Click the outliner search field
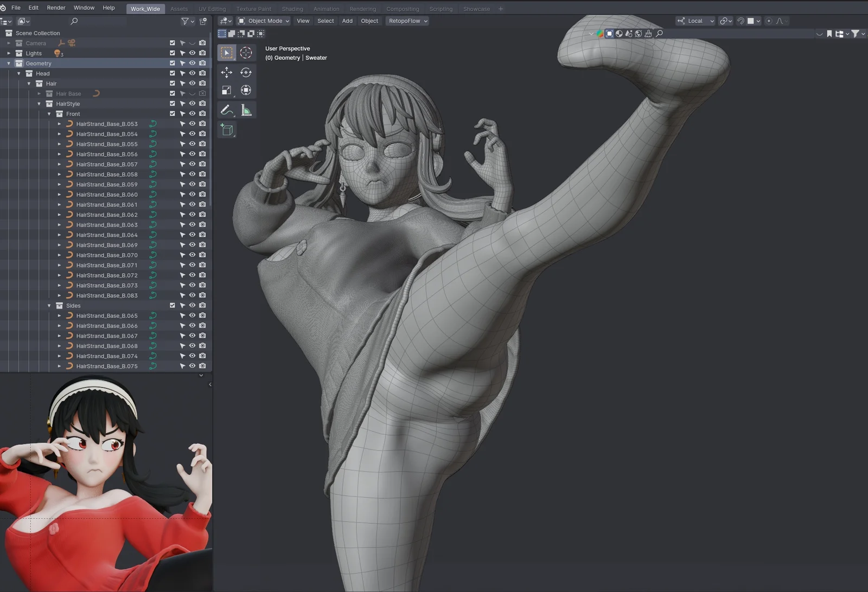The width and height of the screenshot is (868, 592). (98, 21)
